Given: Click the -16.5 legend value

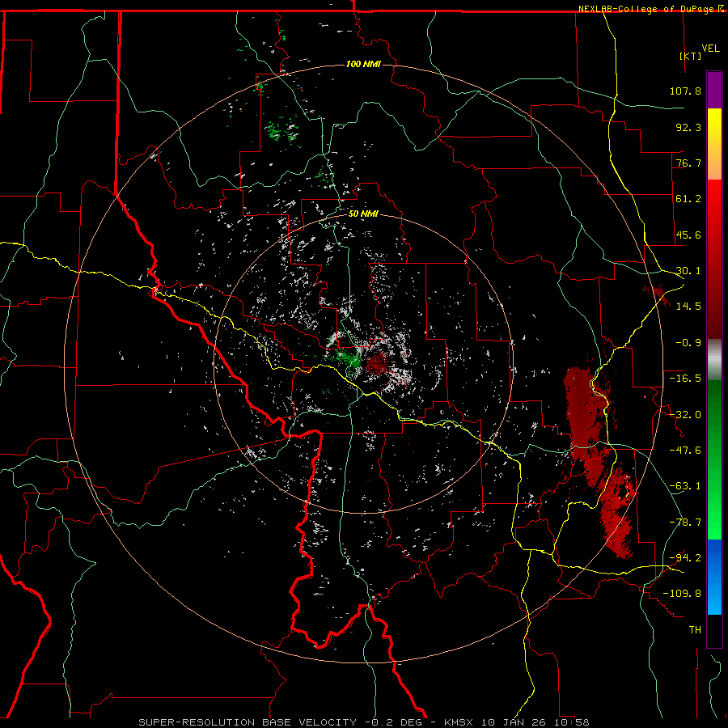Looking at the screenshot, I should point(685,378).
